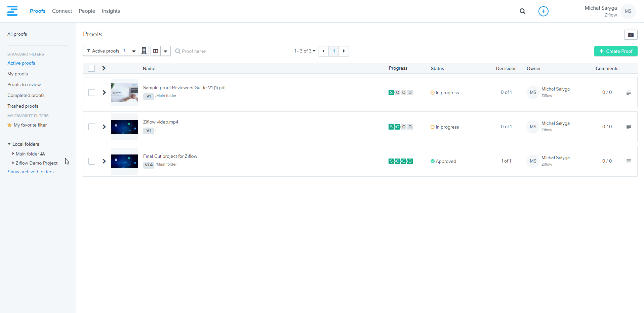Open the Active proofs filter dropdown arrow
This screenshot has height=313, width=644.
[134, 51]
